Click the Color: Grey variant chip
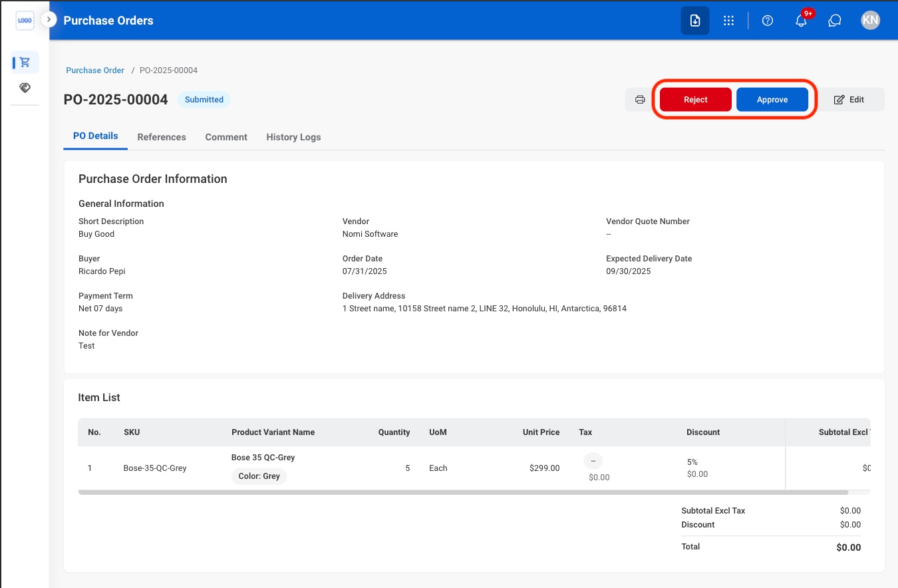This screenshot has width=898, height=588. pos(259,476)
